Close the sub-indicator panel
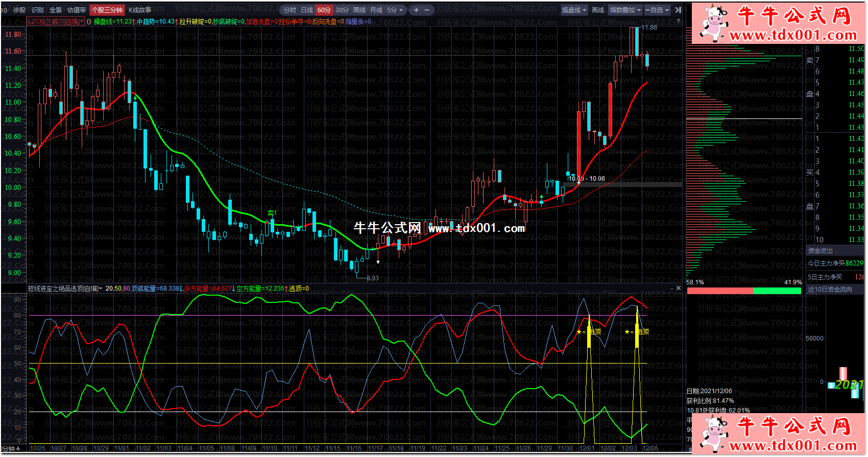This screenshot has height=457, width=868. [679, 288]
